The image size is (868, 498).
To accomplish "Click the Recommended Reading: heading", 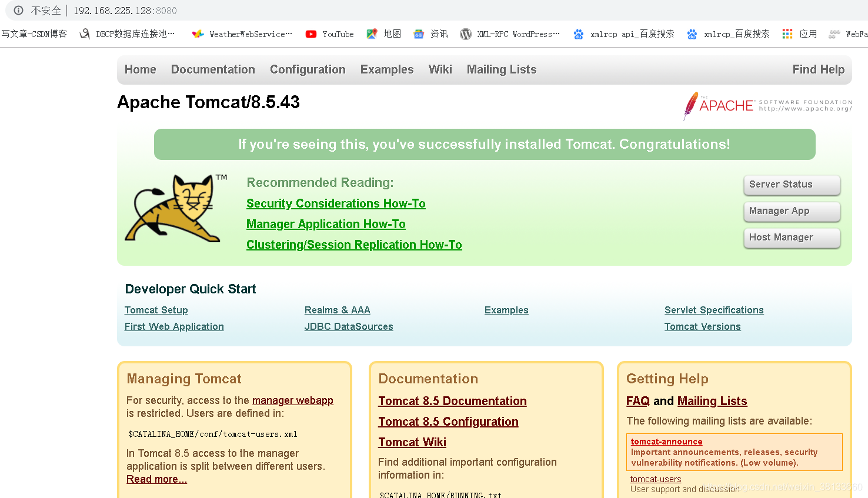I will tap(320, 182).
